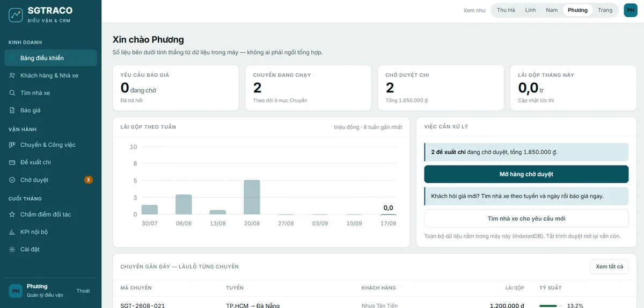Switch view to user Trang

pos(605,10)
